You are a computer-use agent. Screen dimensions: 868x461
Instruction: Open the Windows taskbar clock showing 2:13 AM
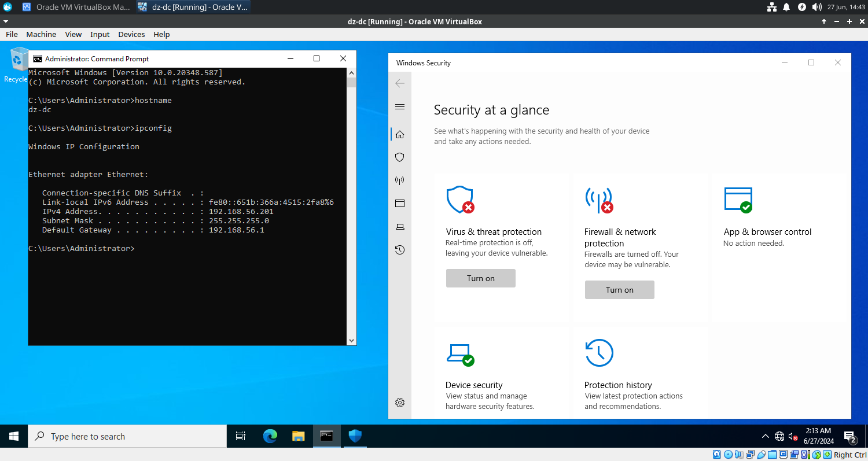818,436
